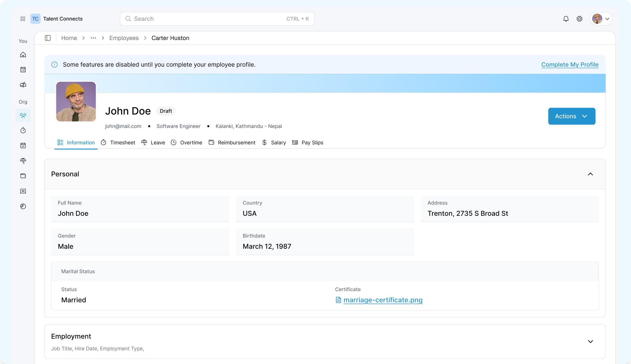
Task: Click the Marital Status header
Action: 78,271
